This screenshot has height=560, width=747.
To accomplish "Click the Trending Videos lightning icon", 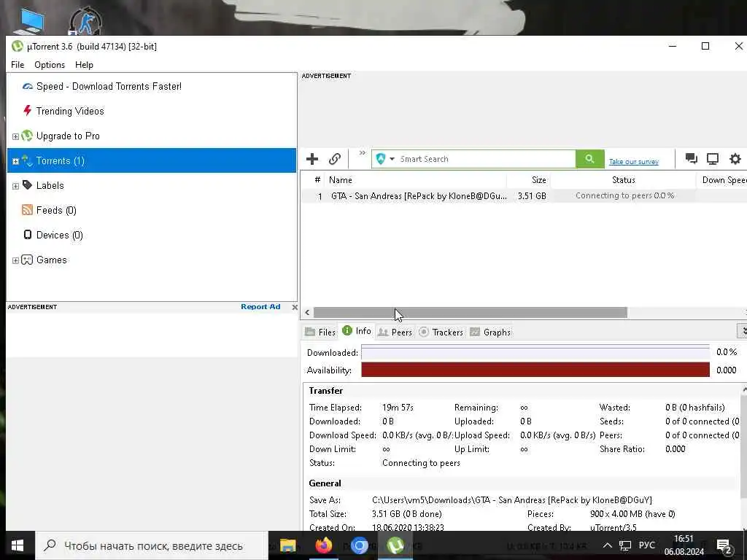I will tap(27, 111).
